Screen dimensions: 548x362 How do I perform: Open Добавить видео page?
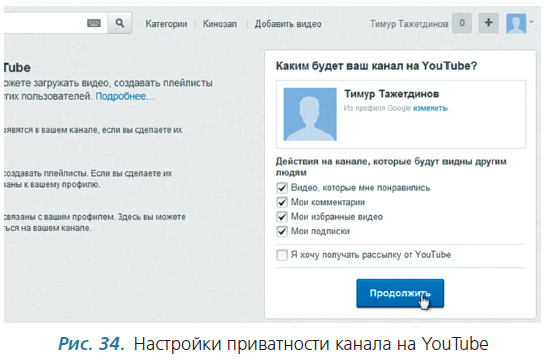[288, 24]
